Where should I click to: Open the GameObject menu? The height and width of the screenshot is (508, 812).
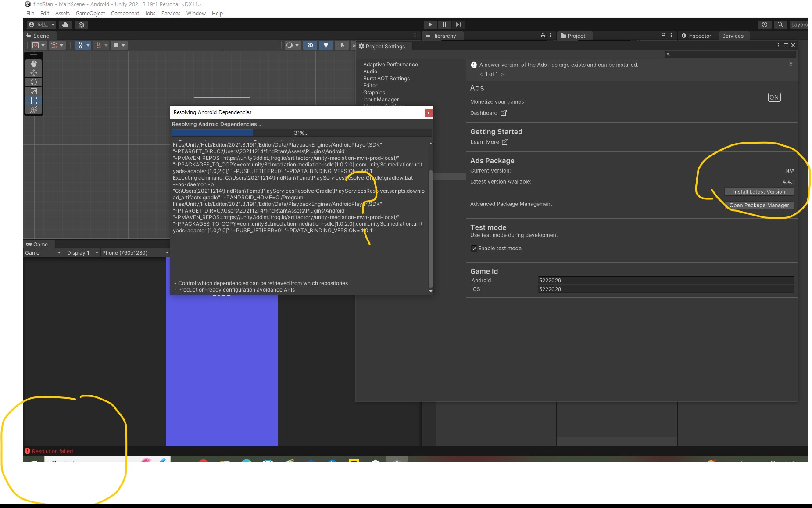click(90, 13)
